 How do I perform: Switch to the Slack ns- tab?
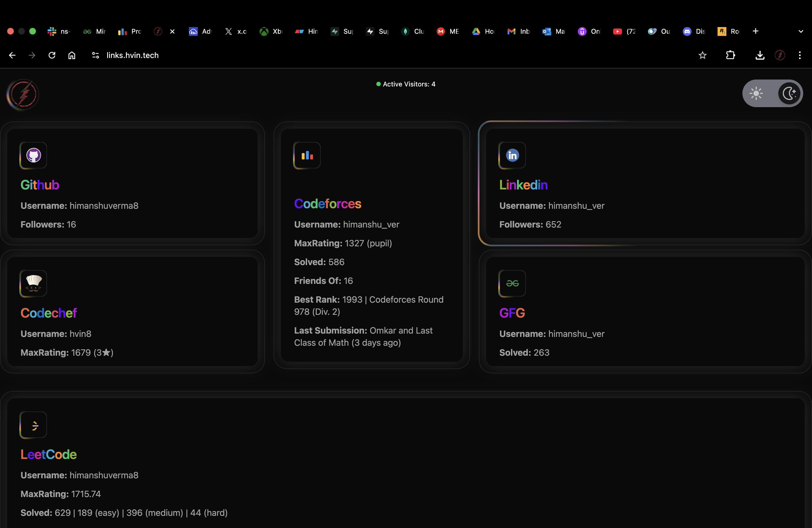point(59,31)
